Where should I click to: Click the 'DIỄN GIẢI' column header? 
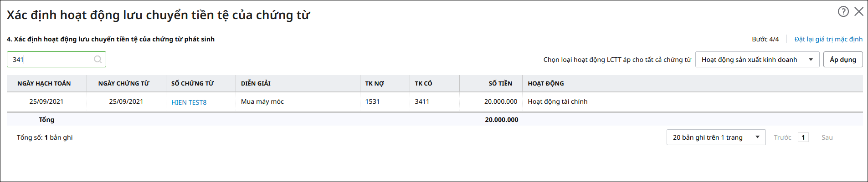pos(256,83)
